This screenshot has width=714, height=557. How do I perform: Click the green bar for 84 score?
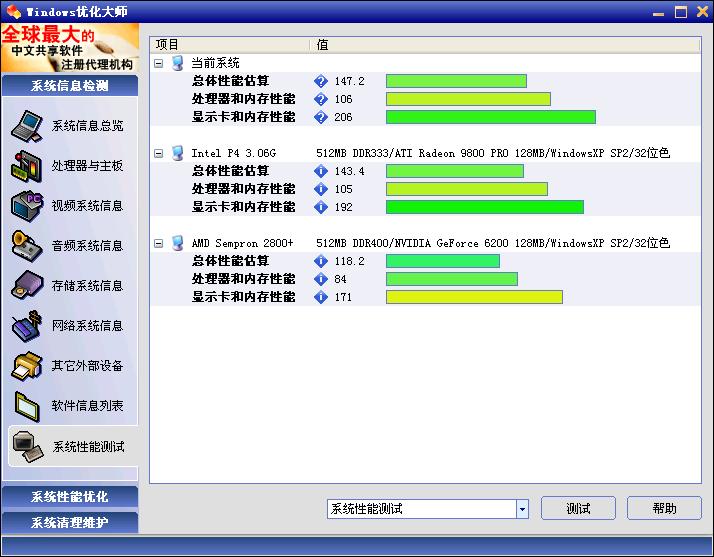pyautogui.click(x=452, y=279)
